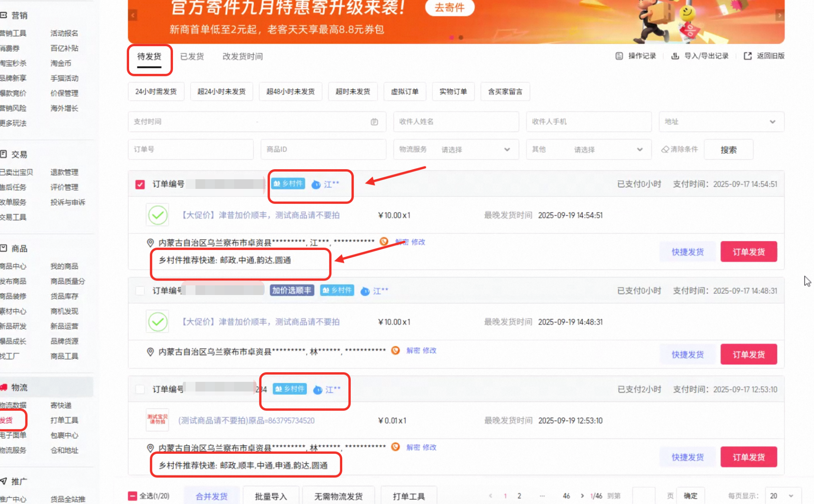Viewport: 814px width, 504px height.
Task: Open 寄快递 in sidebar
Action: 61,405
